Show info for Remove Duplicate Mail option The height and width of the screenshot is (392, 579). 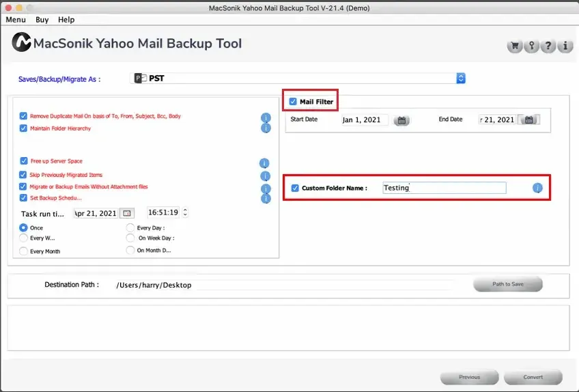click(266, 117)
